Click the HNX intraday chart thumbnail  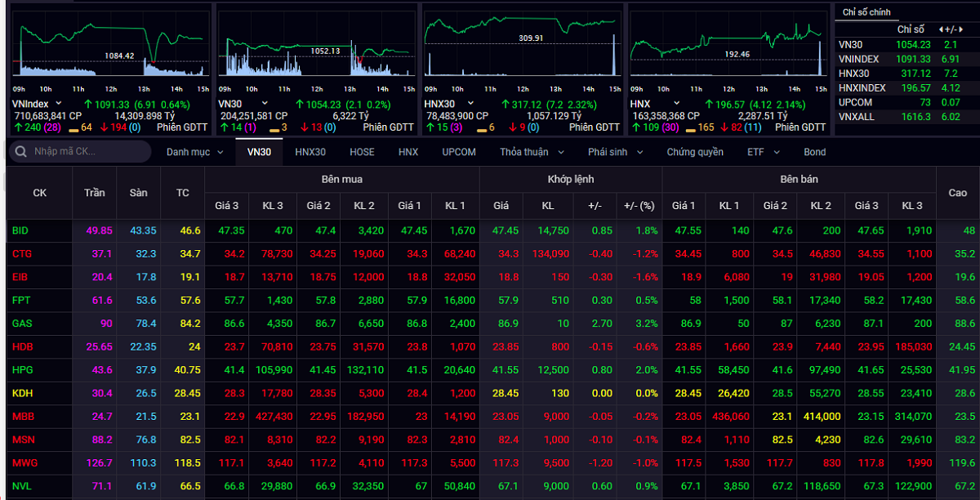pyautogui.click(x=728, y=49)
